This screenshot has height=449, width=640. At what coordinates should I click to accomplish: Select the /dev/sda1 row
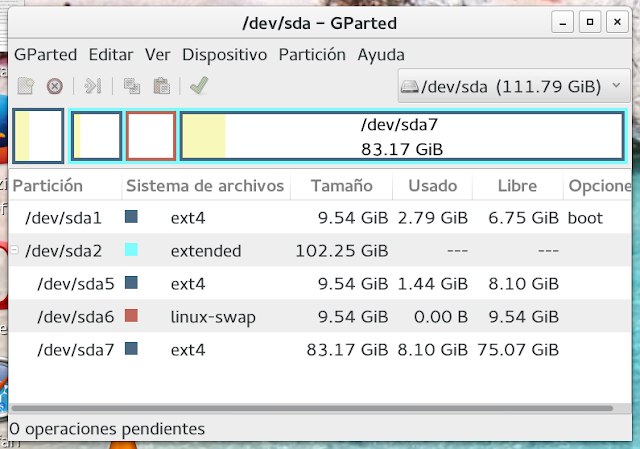[320, 218]
